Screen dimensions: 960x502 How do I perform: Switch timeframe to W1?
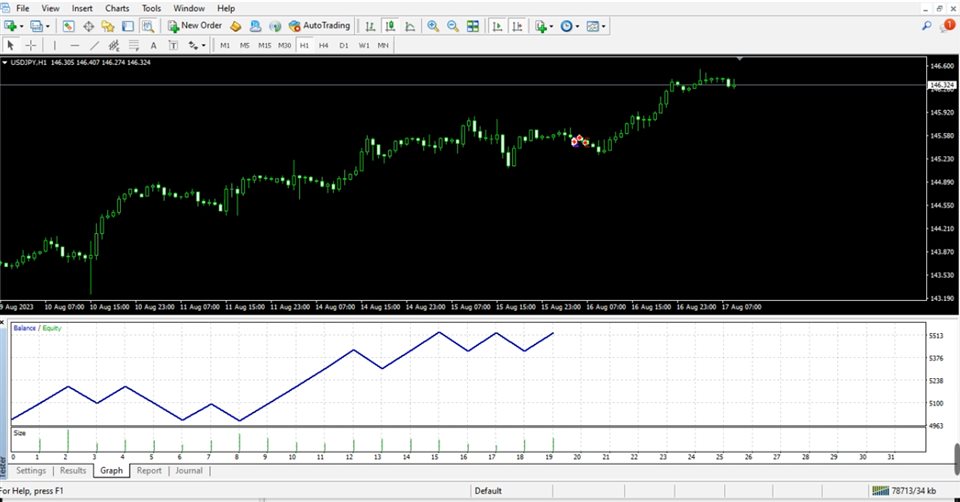point(364,45)
